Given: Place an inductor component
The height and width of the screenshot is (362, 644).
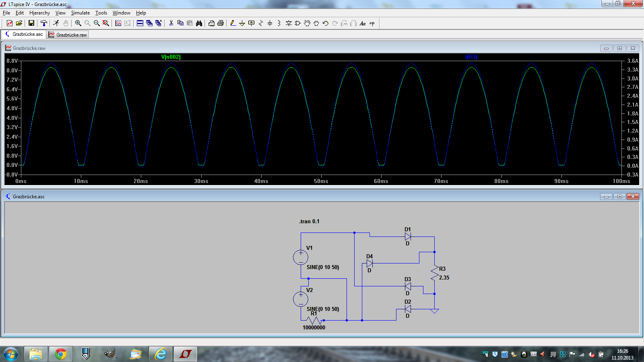Looking at the screenshot, I should coord(279,23).
